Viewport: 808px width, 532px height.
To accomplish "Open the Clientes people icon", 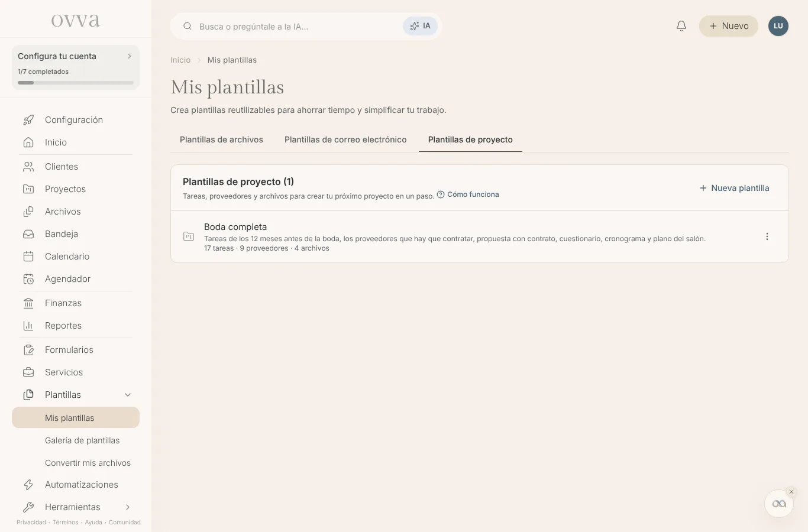I will tap(28, 167).
